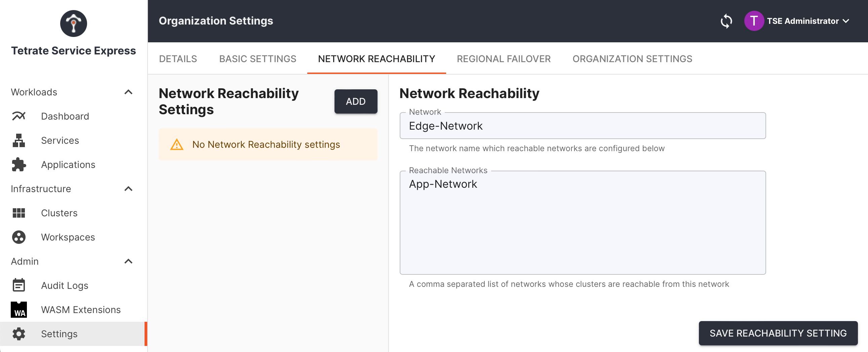Click the Reachable Networks text area

[x=583, y=222]
